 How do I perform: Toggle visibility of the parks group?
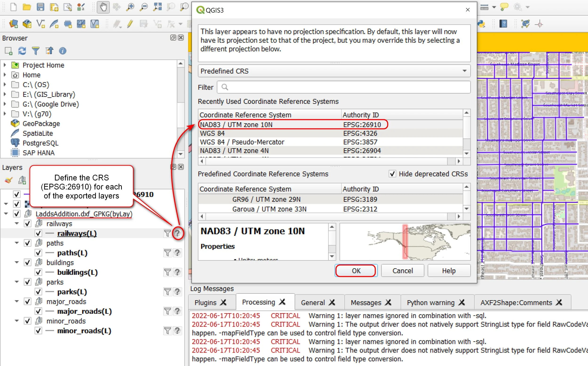pyautogui.click(x=27, y=282)
